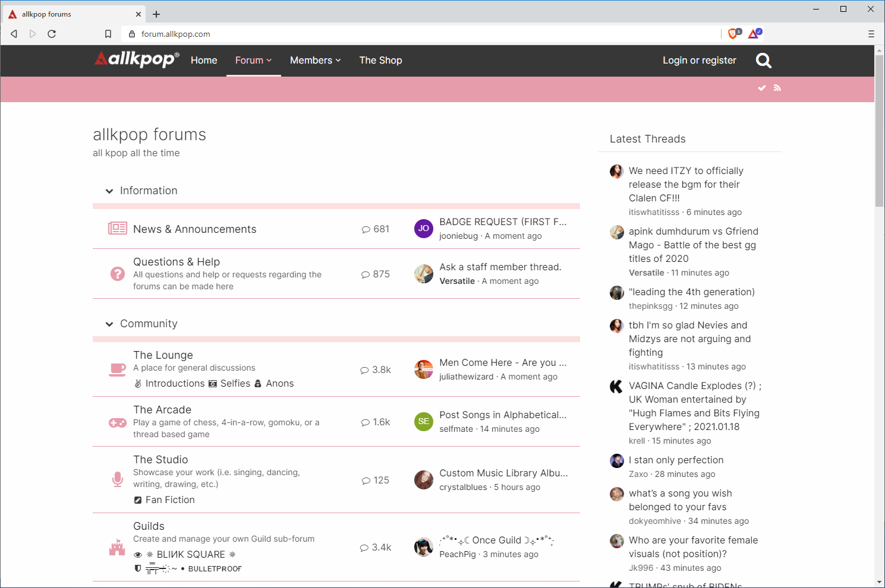The image size is (885, 588).
Task: Click The Arcade gamepad icon
Action: pos(117,422)
